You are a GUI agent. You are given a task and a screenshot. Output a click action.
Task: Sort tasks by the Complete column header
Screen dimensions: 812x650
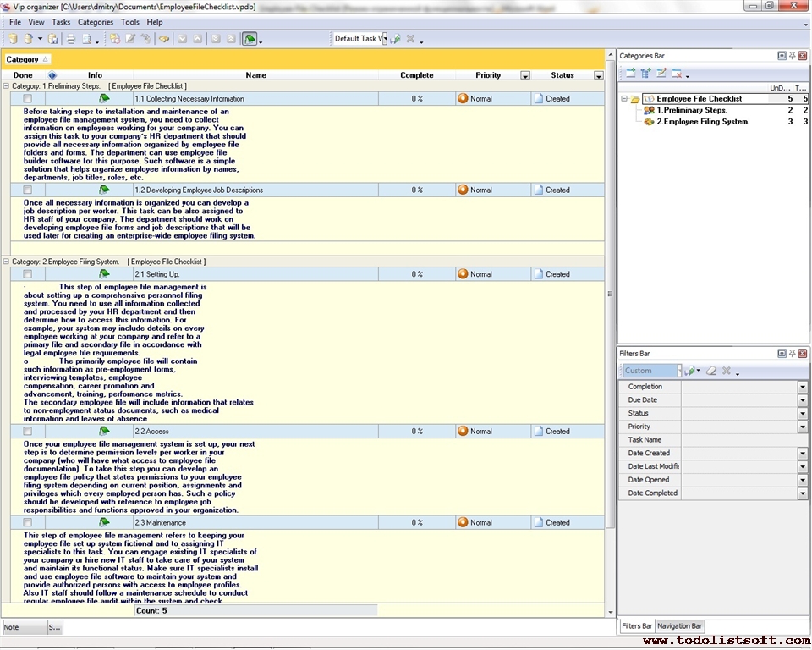416,75
